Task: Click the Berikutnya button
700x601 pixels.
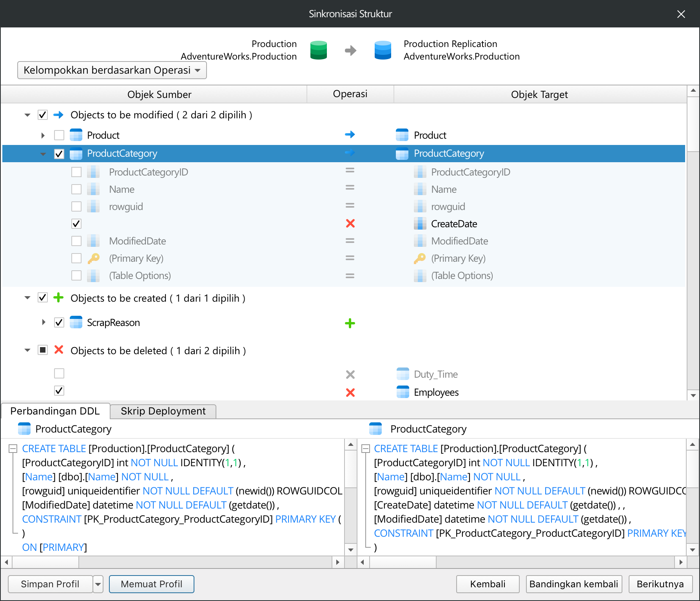Action: 660,584
